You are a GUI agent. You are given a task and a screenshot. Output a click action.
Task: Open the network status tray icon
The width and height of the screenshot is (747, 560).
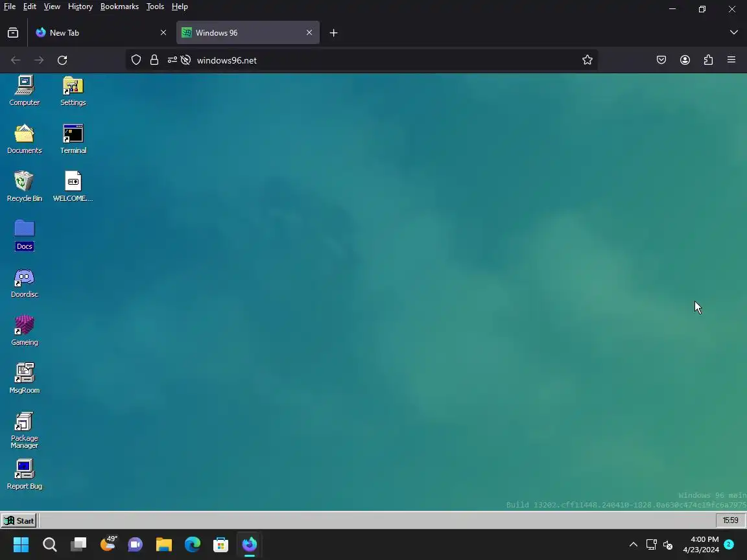(x=651, y=544)
